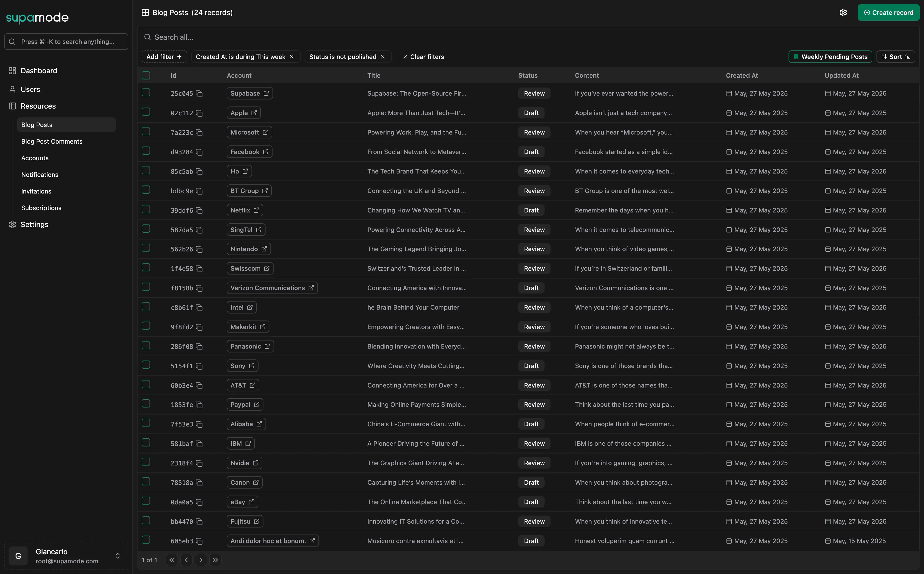Remove the Created At filter with X

point(292,57)
